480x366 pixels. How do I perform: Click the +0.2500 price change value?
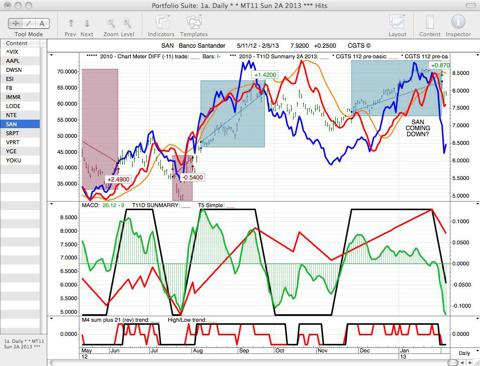325,46
